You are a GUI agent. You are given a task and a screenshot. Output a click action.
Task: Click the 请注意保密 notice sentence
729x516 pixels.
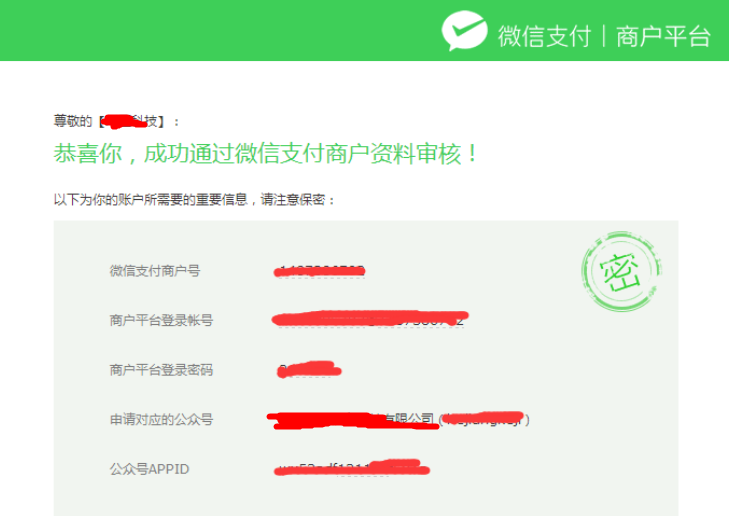point(194,200)
